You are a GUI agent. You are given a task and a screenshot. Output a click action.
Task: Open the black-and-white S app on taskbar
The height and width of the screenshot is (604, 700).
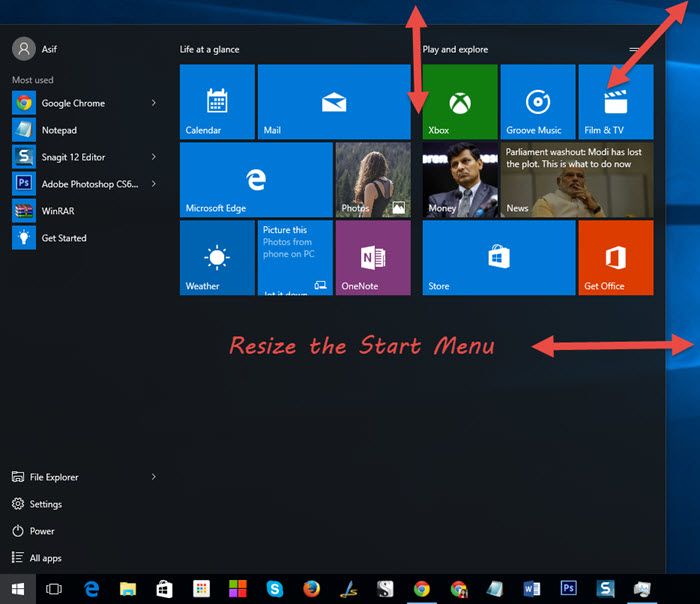[385, 589]
